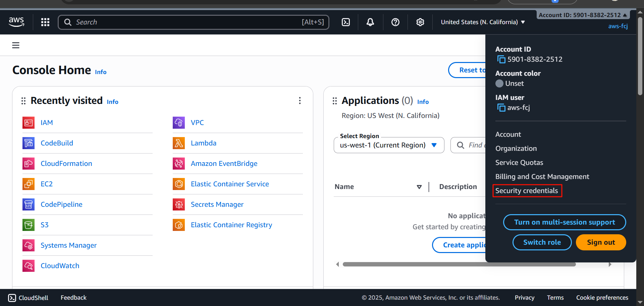Viewport: 644px width, 306px height.
Task: Open the help question mark menu
Action: click(x=395, y=22)
